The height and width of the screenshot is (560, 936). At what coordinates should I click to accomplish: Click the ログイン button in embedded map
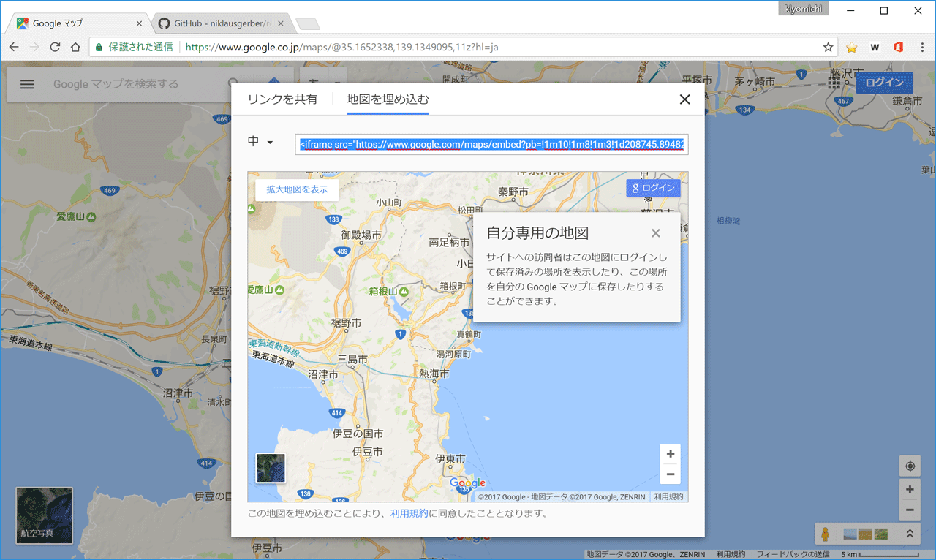coord(653,188)
